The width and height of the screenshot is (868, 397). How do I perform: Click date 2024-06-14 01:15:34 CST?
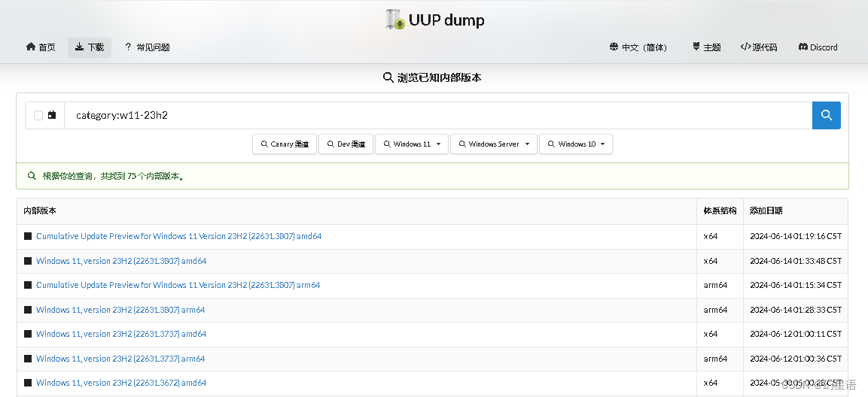796,285
